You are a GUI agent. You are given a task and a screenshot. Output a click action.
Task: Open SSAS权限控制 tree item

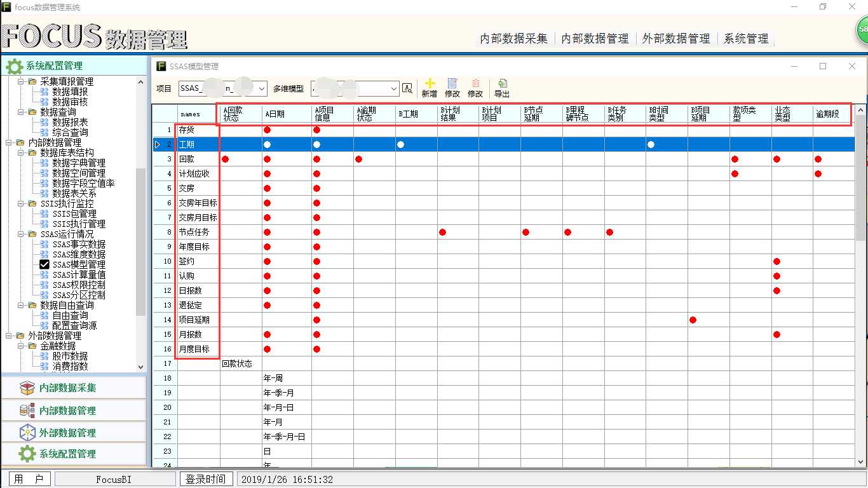(x=79, y=285)
